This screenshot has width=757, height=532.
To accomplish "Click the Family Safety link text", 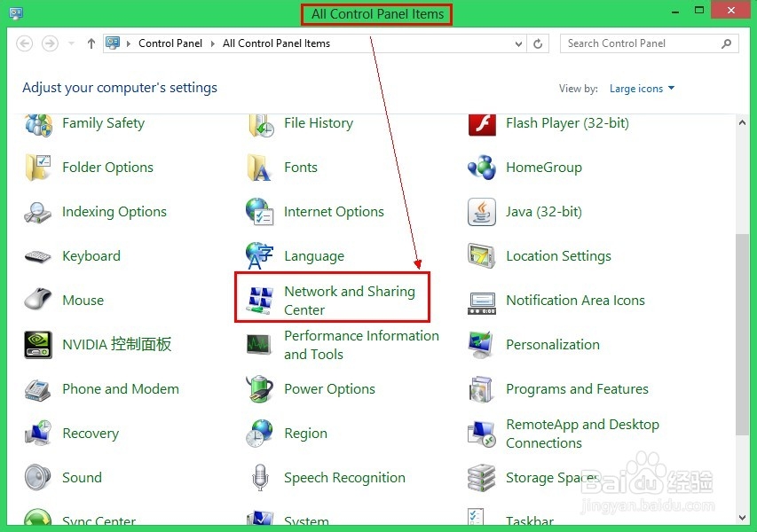I will coord(103,123).
